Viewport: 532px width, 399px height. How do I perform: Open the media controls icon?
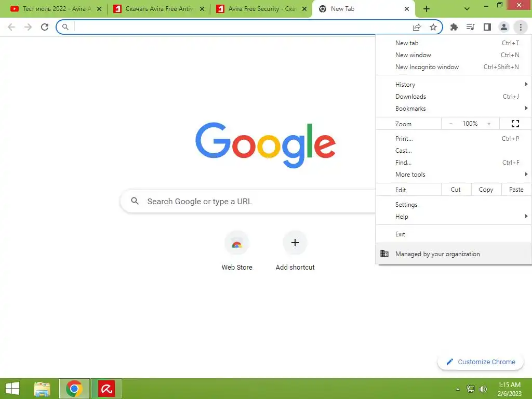tap(471, 27)
